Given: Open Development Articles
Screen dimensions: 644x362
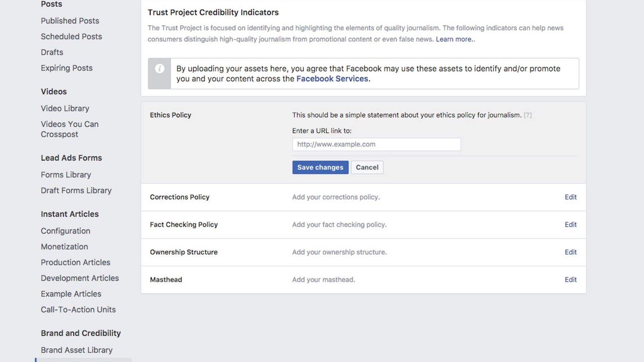Looking at the screenshot, I should (80, 278).
